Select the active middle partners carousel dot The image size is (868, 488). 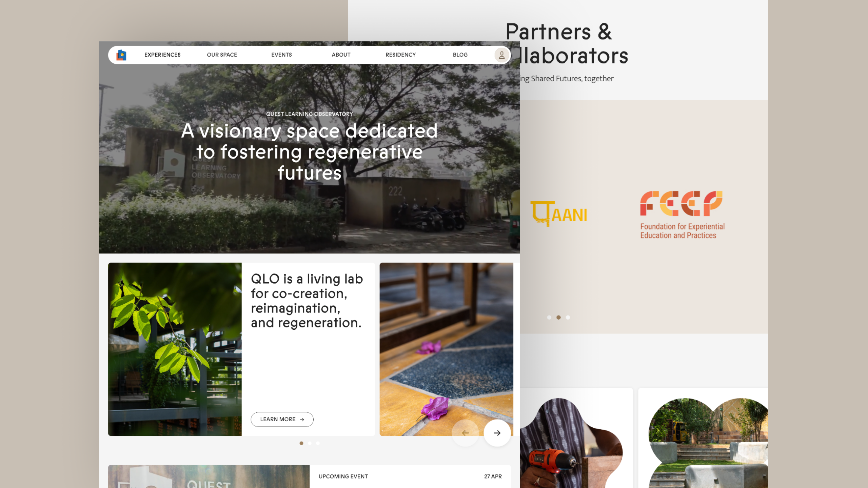click(558, 318)
